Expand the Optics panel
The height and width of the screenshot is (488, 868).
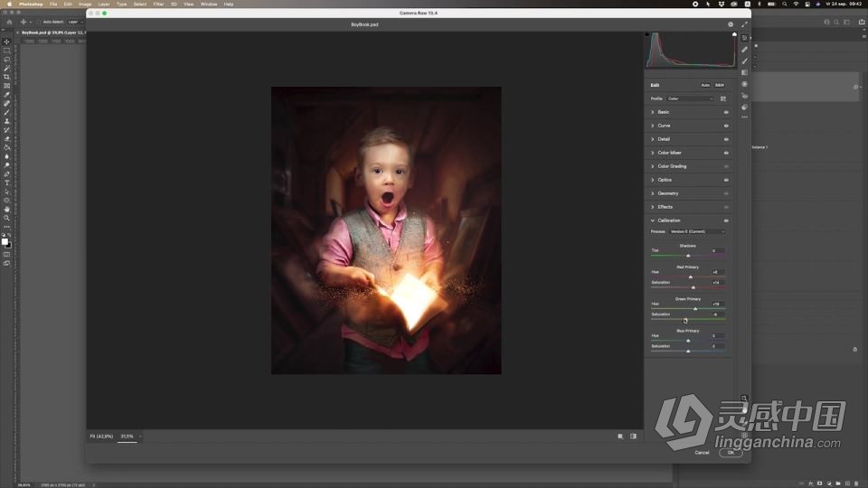pos(653,180)
